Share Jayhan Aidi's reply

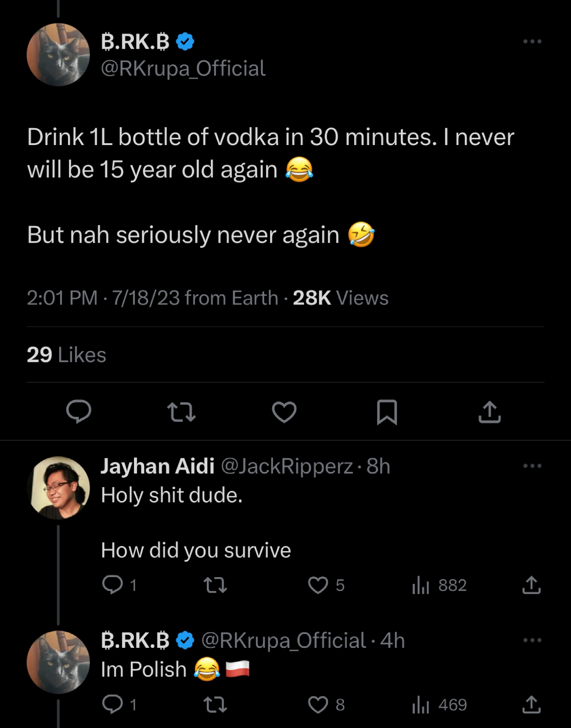tap(531, 585)
